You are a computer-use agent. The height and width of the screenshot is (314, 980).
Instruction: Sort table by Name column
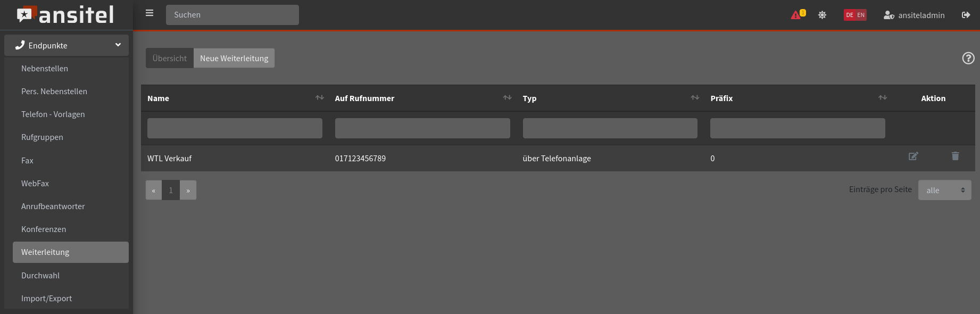coord(319,98)
